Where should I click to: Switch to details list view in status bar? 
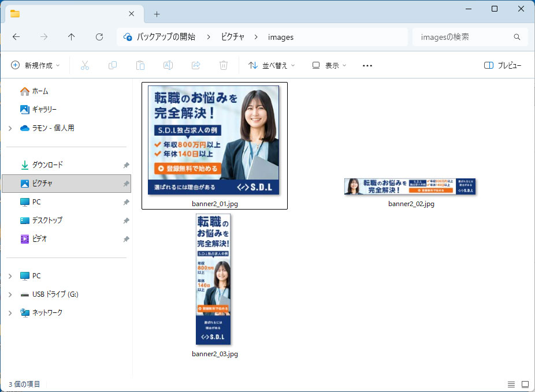click(511, 384)
